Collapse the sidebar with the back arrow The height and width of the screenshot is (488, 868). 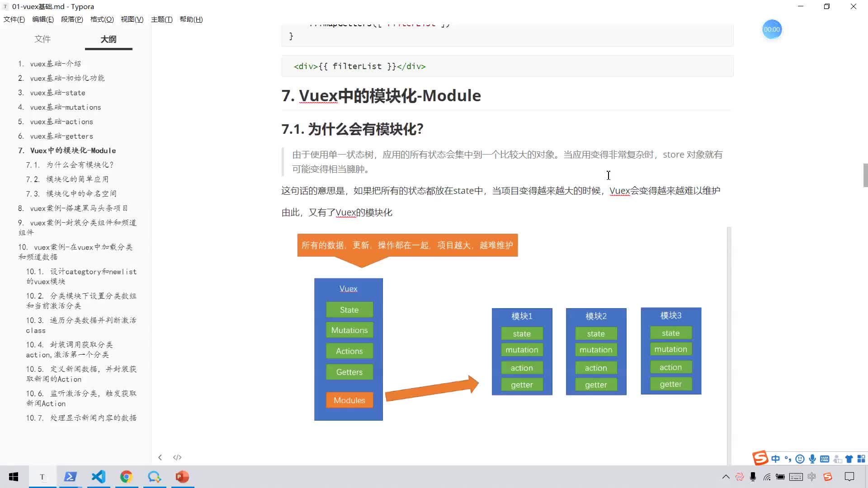pyautogui.click(x=160, y=457)
